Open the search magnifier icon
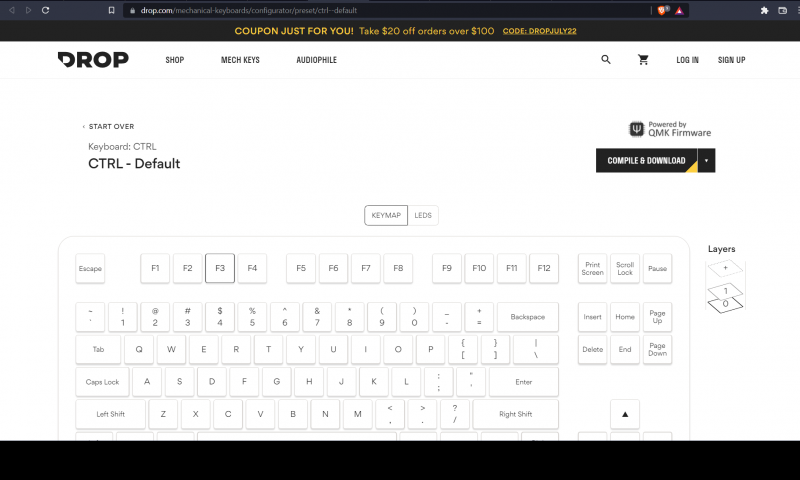800x480 pixels. click(x=606, y=60)
